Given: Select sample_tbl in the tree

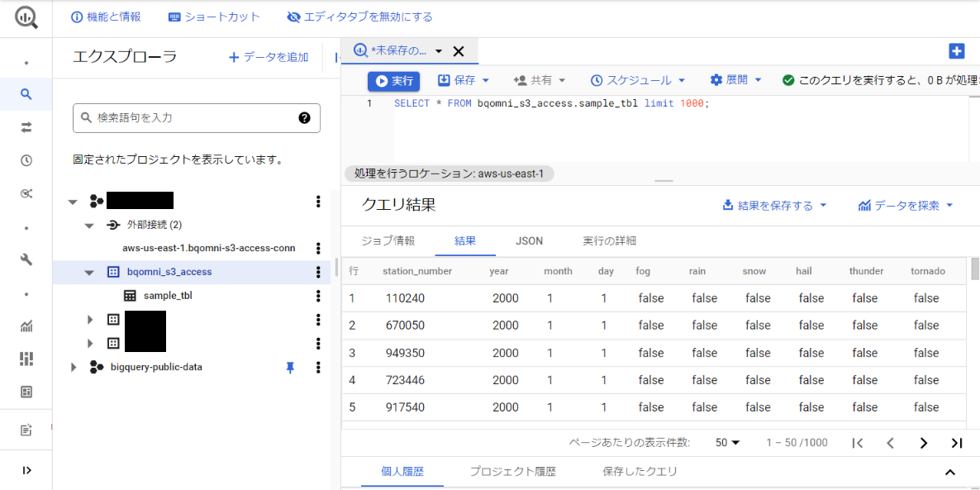Looking at the screenshot, I should click(168, 296).
